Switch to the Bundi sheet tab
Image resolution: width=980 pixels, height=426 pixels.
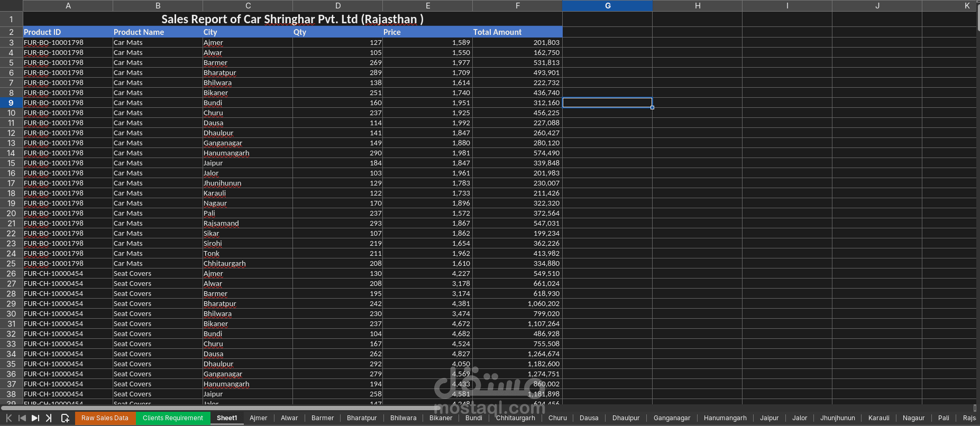tap(474, 418)
